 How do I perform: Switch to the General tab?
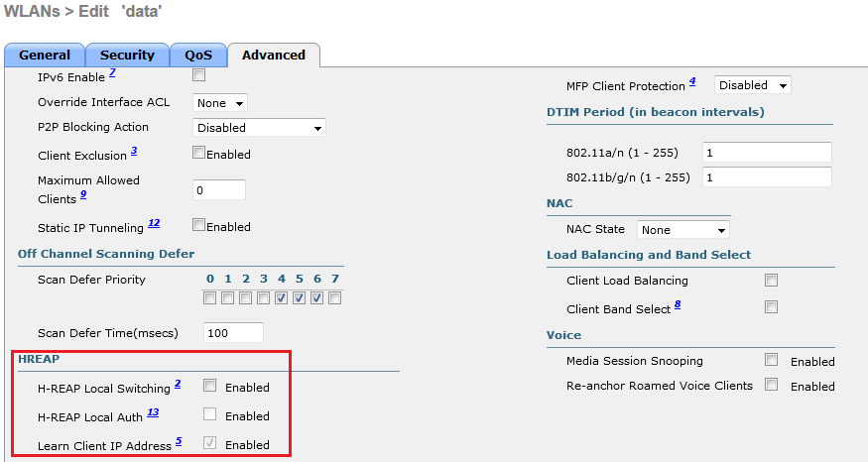click(x=45, y=56)
